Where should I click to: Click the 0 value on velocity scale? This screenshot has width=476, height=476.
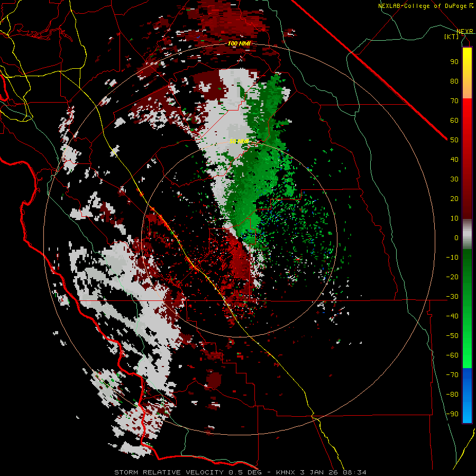pyautogui.click(x=456, y=237)
